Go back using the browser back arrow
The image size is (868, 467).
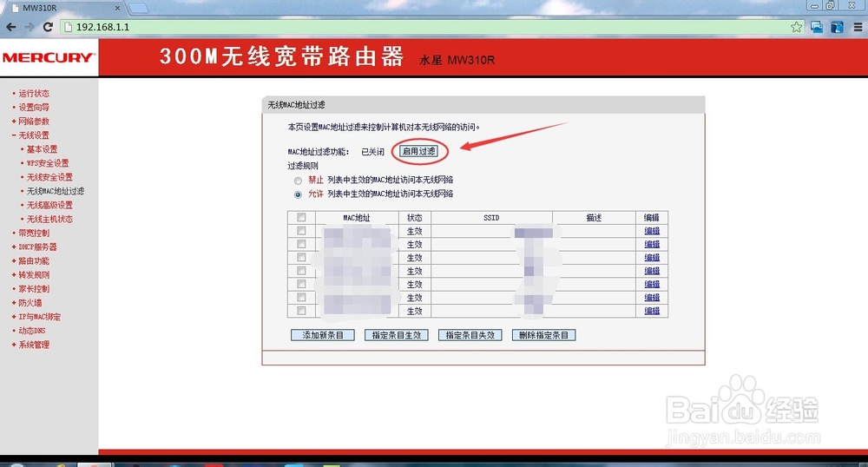[x=11, y=27]
